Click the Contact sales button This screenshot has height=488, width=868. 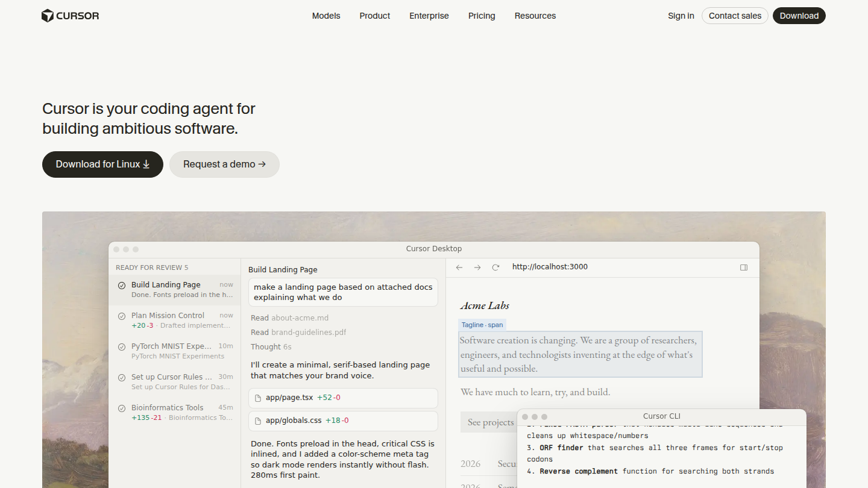[735, 16]
